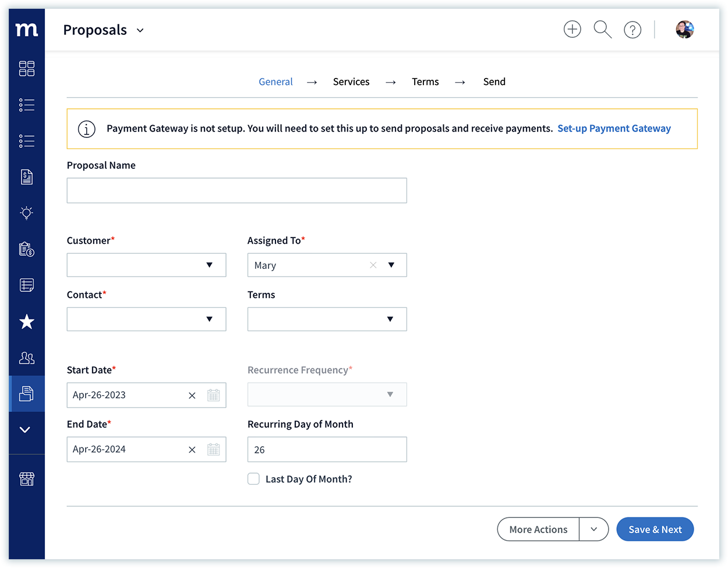This screenshot has height=568, width=728.
Task: Click the Save & Next button
Action: point(655,529)
